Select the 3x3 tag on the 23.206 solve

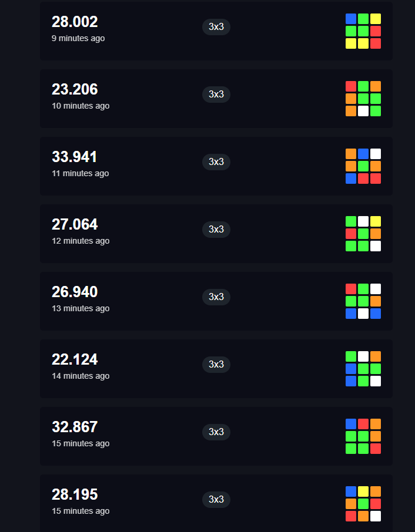(216, 95)
